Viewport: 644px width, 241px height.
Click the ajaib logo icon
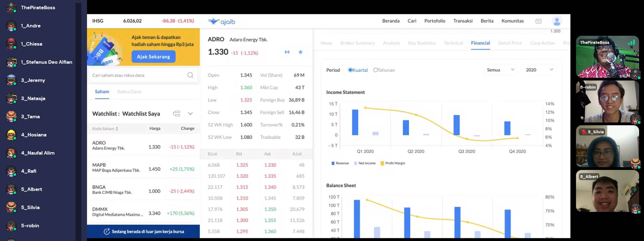pos(214,21)
